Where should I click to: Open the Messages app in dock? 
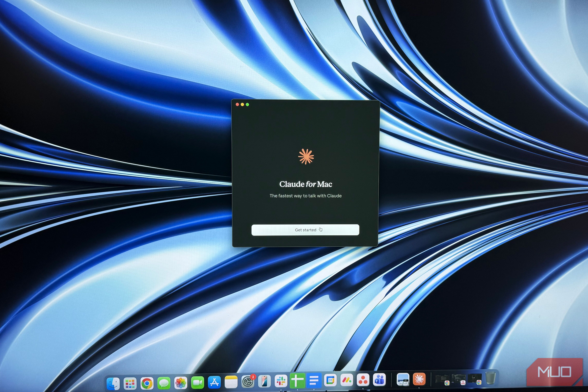(164, 383)
